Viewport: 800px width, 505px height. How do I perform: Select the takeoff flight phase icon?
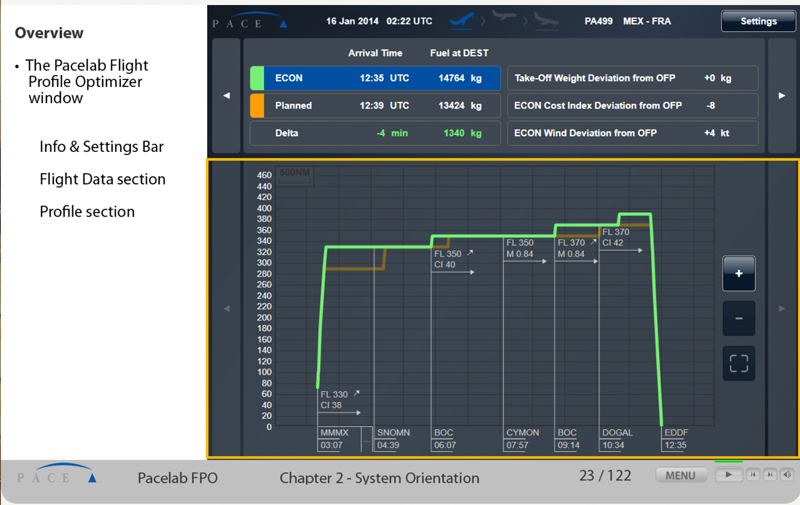(x=463, y=21)
